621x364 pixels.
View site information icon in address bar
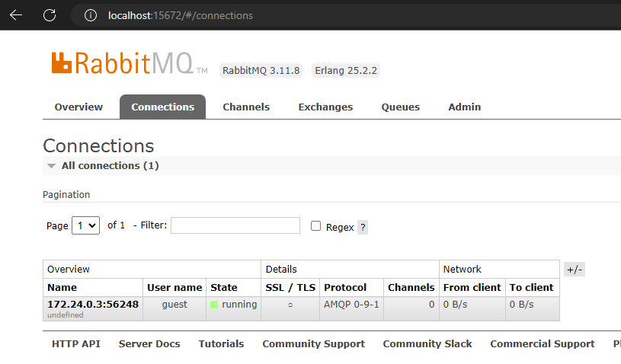pos(91,15)
